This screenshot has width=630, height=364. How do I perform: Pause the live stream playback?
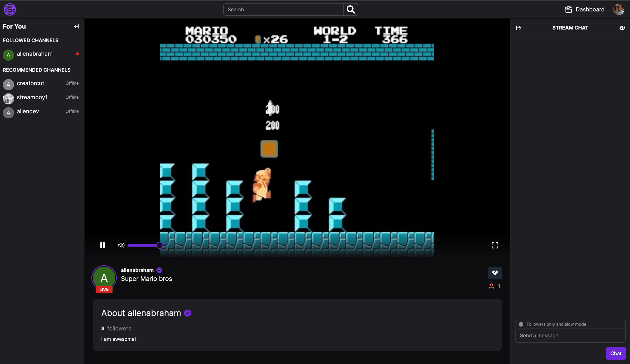pos(103,245)
